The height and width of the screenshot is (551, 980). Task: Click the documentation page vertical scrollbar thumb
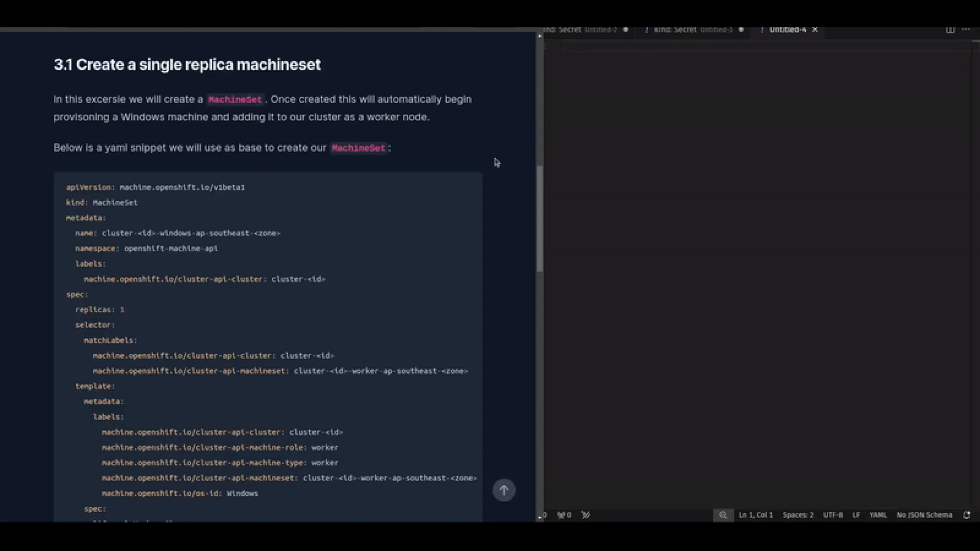(540, 217)
